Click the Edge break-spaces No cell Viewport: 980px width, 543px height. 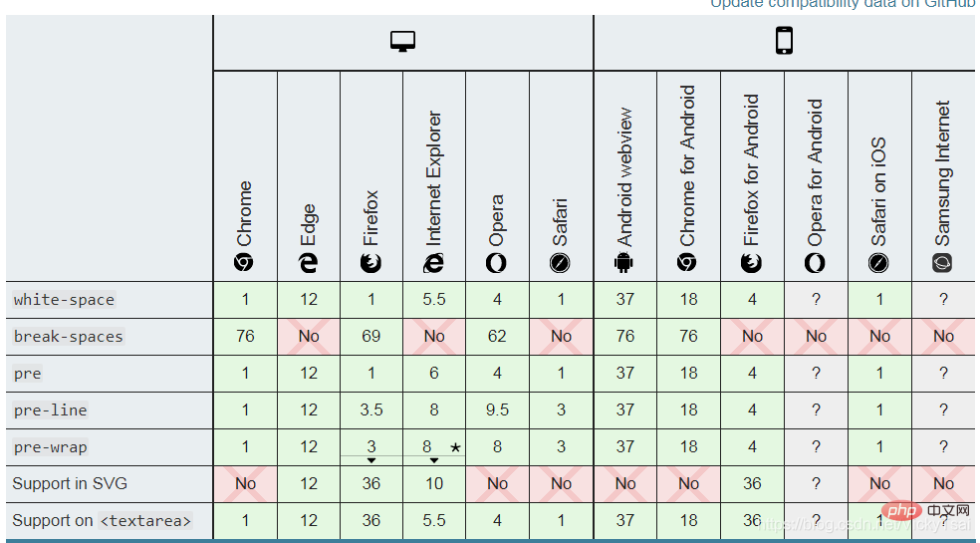tap(309, 337)
